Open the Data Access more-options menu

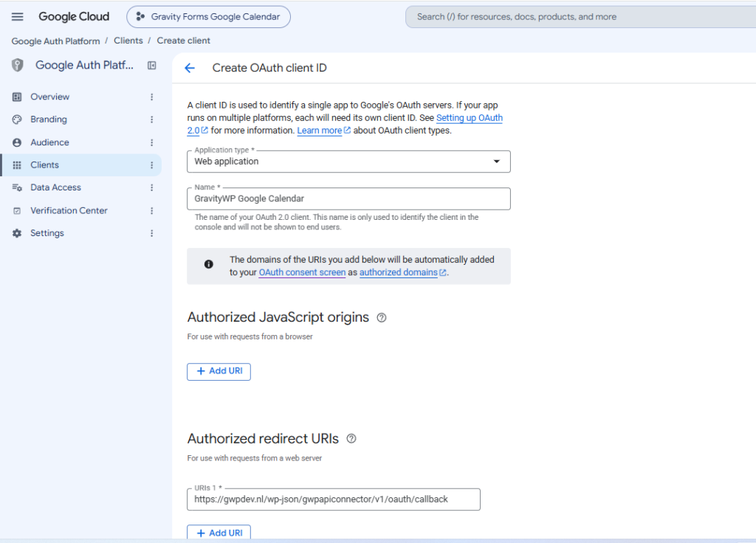[x=152, y=187]
